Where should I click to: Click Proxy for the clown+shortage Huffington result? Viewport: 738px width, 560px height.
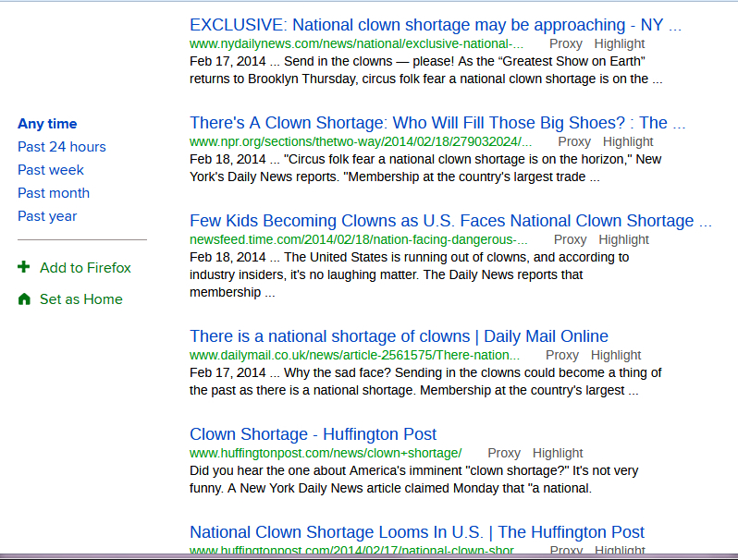click(x=504, y=453)
